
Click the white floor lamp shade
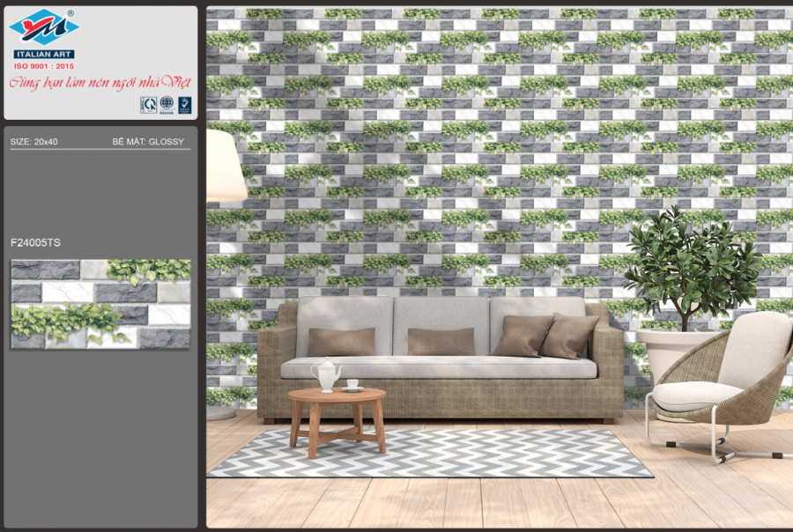point(225,166)
